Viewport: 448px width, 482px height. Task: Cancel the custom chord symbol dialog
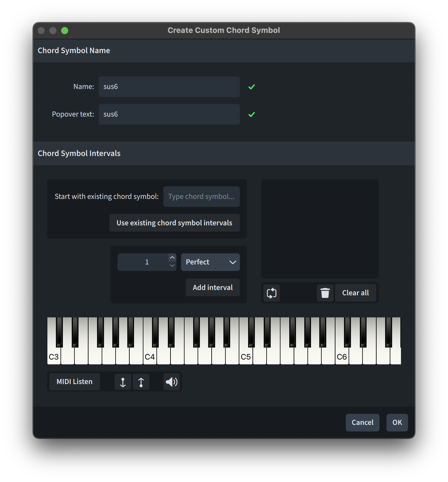[x=362, y=422]
